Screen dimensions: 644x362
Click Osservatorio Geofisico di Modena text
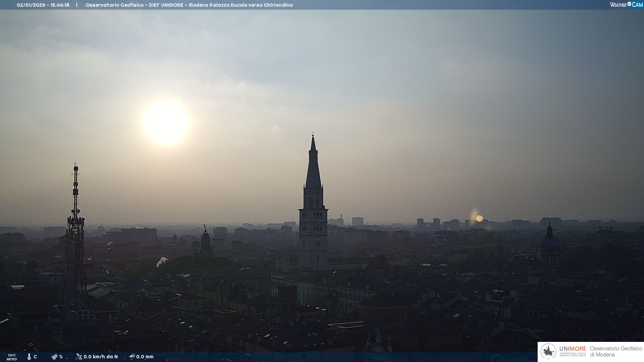point(616,352)
